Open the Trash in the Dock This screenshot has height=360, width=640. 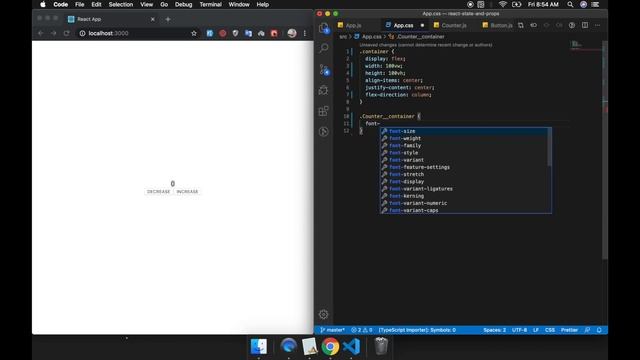pyautogui.click(x=381, y=347)
